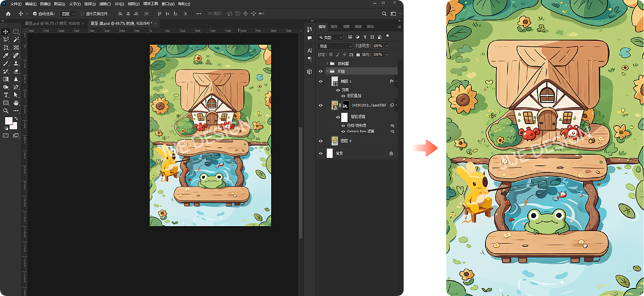
Task: Toggle Camera Raw 滤镜 visibility eye
Action: click(x=344, y=131)
